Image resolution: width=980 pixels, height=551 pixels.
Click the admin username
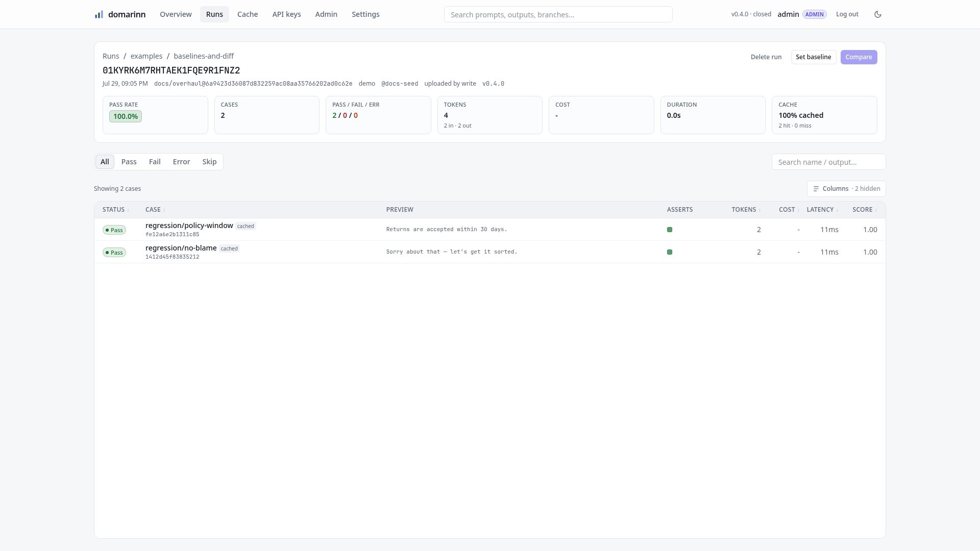coord(788,14)
